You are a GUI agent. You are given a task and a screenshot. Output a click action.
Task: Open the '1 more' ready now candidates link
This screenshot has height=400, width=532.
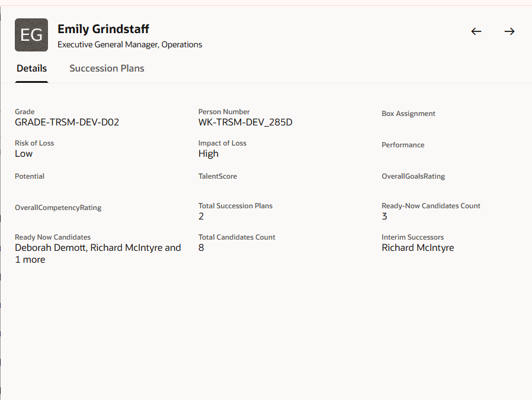tap(30, 259)
